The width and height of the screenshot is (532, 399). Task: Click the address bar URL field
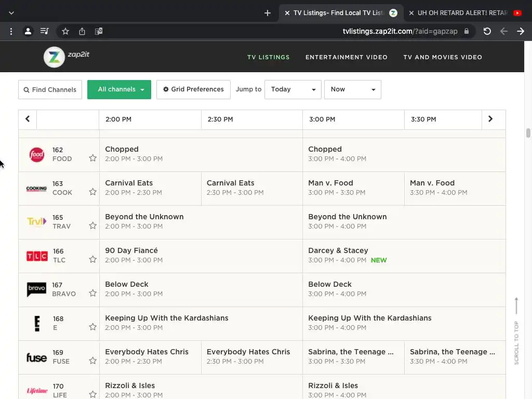(400, 32)
